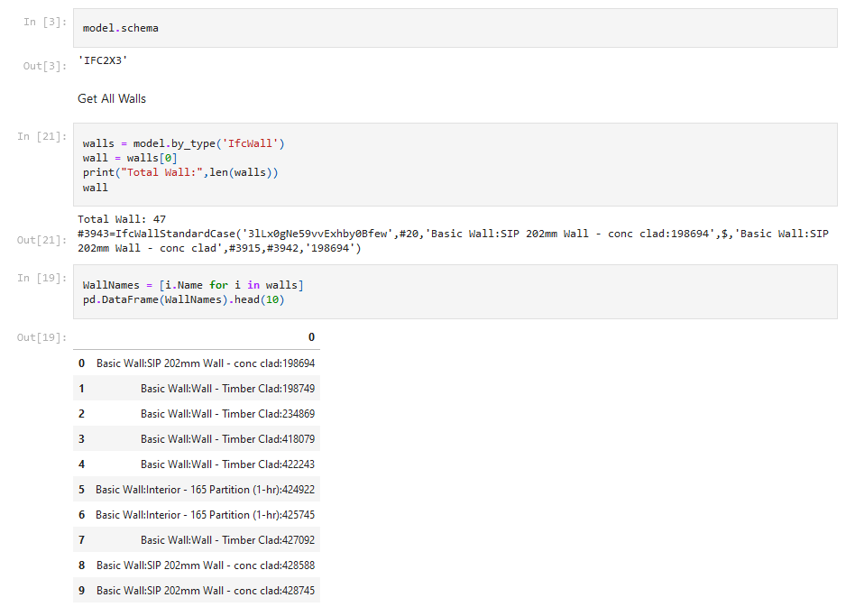Click the Timber Clad:427092 table row
Image resolution: width=855 pixels, height=616 pixels.
(x=227, y=540)
